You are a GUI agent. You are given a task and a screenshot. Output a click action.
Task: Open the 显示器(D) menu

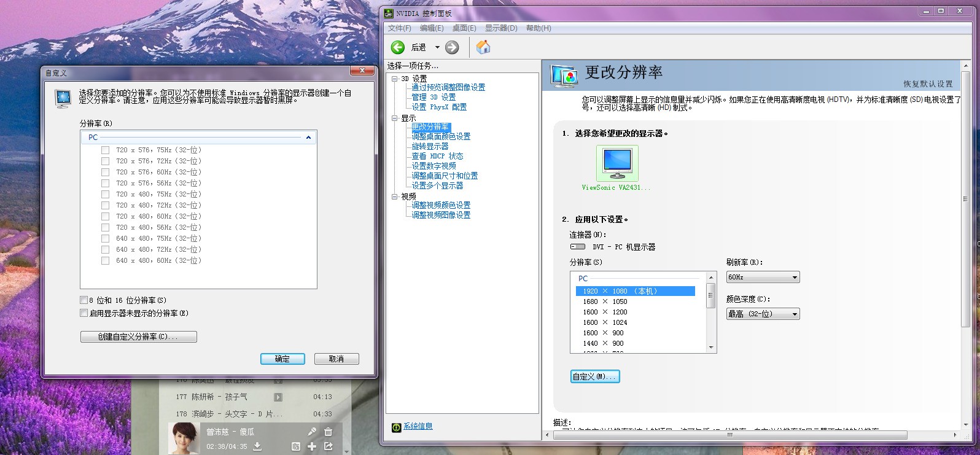coord(501,28)
